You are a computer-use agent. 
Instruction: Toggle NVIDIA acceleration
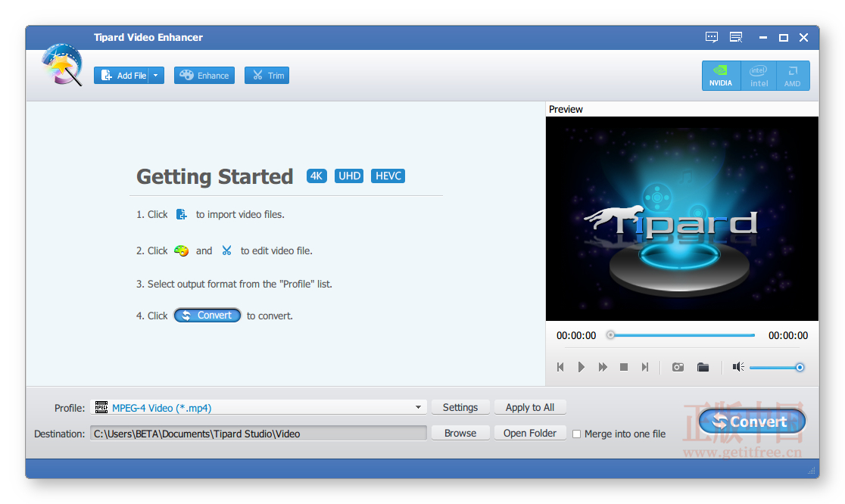click(x=721, y=76)
